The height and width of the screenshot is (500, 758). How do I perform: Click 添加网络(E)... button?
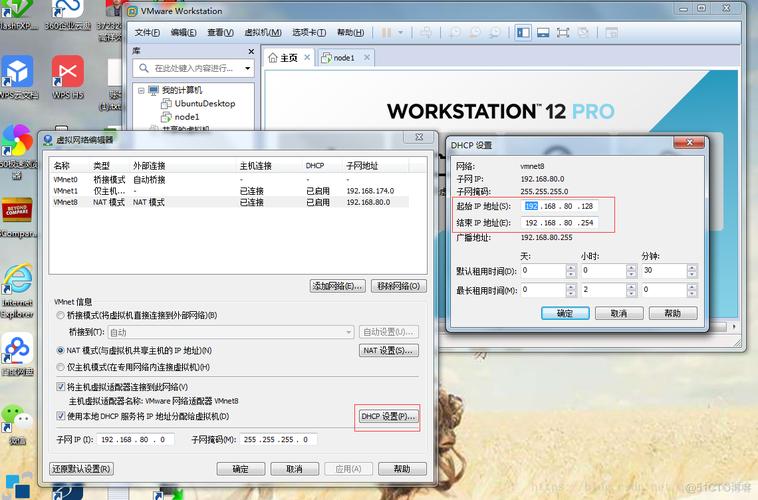pos(337,286)
